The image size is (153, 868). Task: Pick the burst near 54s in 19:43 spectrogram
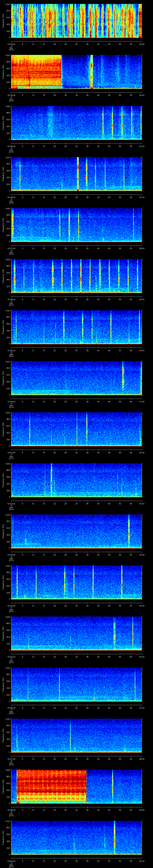(x=129, y=531)
